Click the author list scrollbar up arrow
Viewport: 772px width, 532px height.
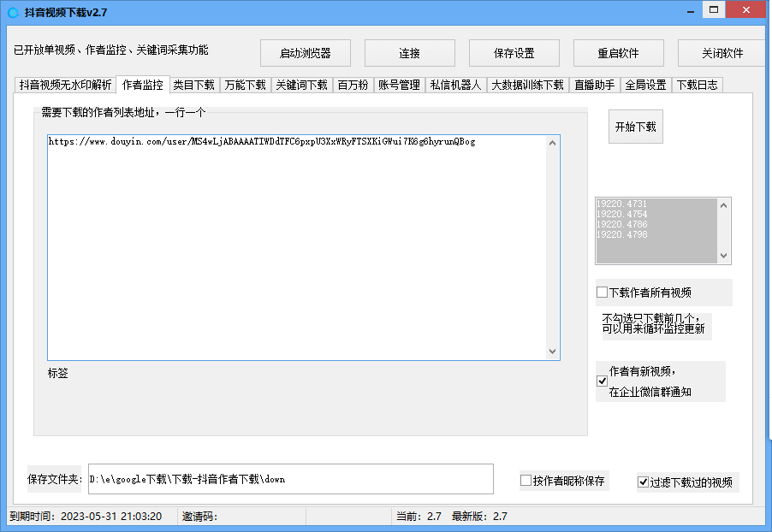[552, 143]
